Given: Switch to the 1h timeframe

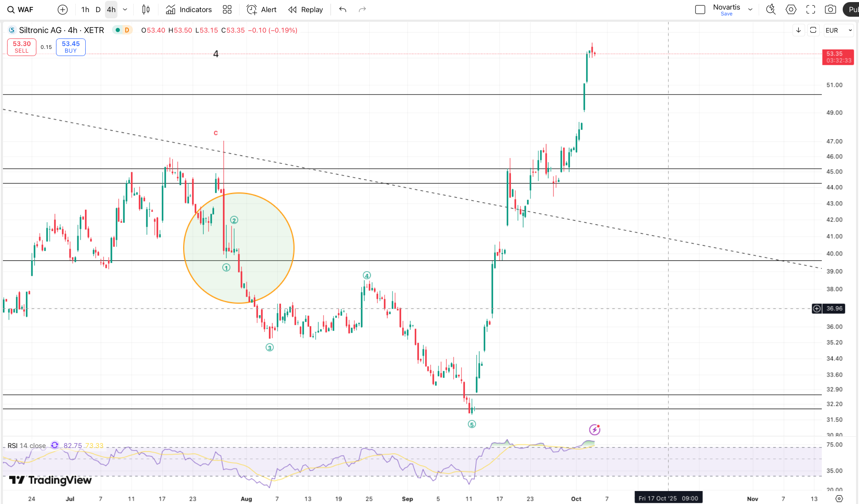Looking at the screenshot, I should [85, 10].
